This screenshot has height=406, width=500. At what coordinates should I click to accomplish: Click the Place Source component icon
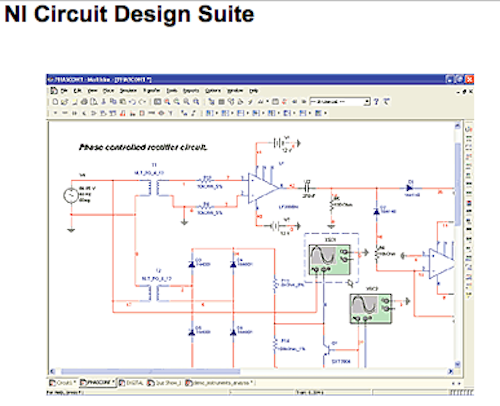click(55, 113)
